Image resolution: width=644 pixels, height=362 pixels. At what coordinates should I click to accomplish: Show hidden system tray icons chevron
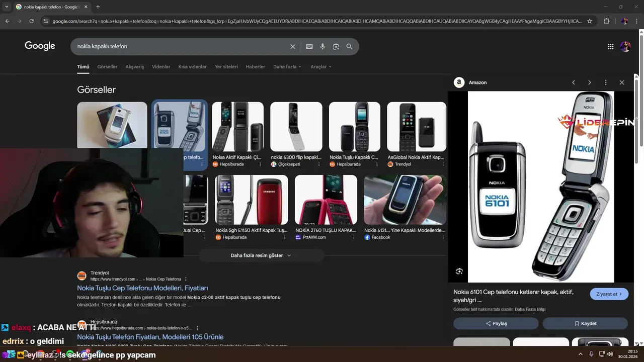pos(580,354)
